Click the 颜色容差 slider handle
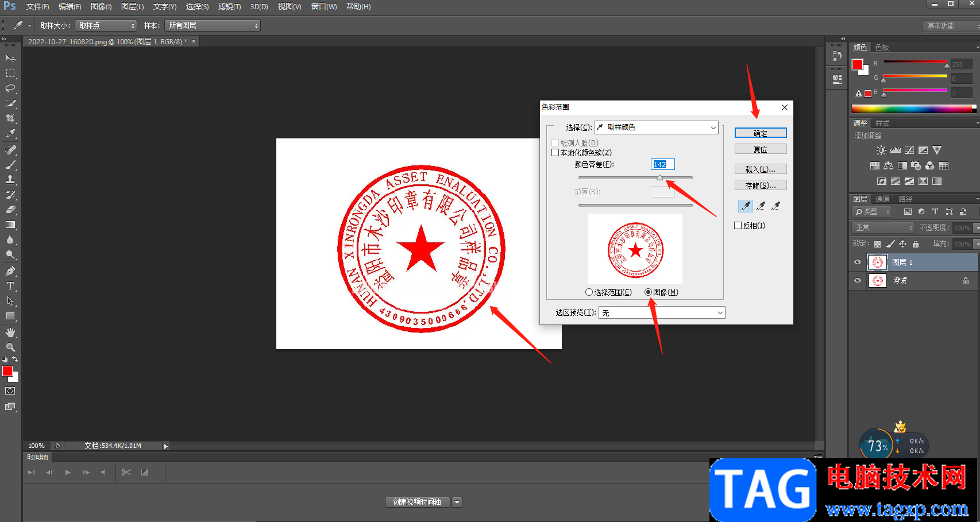Screen dimensions: 980x522 pyautogui.click(x=660, y=178)
